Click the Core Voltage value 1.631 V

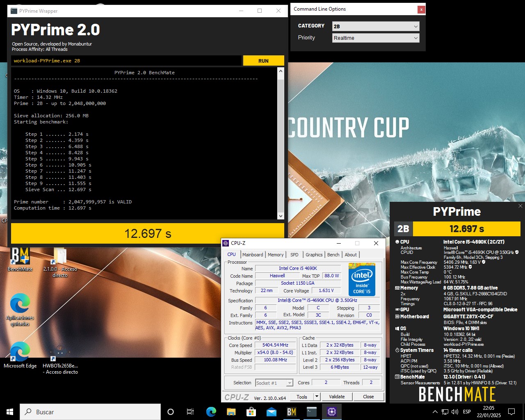pos(326,290)
